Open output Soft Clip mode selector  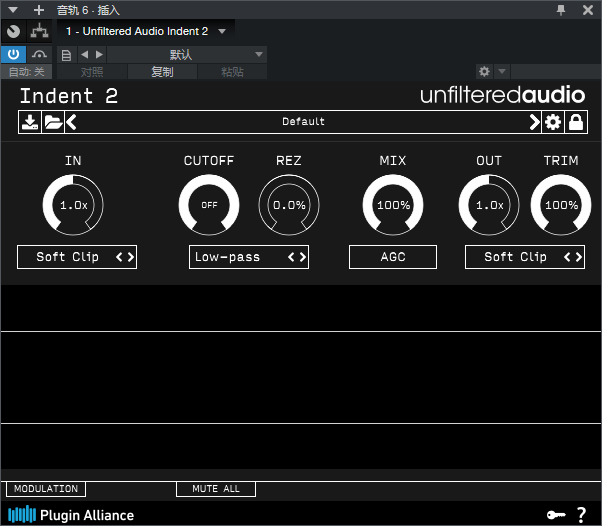tap(525, 257)
